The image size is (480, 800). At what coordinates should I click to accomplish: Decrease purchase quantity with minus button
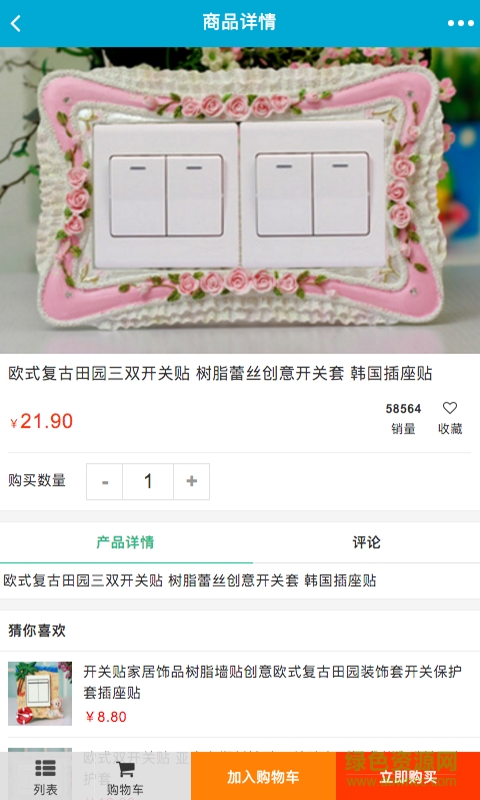click(105, 482)
